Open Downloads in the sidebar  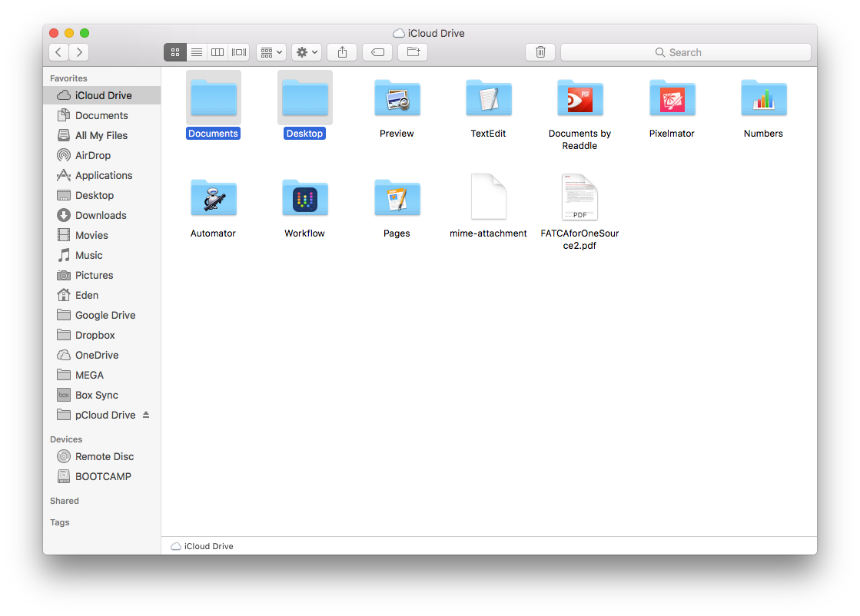(x=102, y=215)
